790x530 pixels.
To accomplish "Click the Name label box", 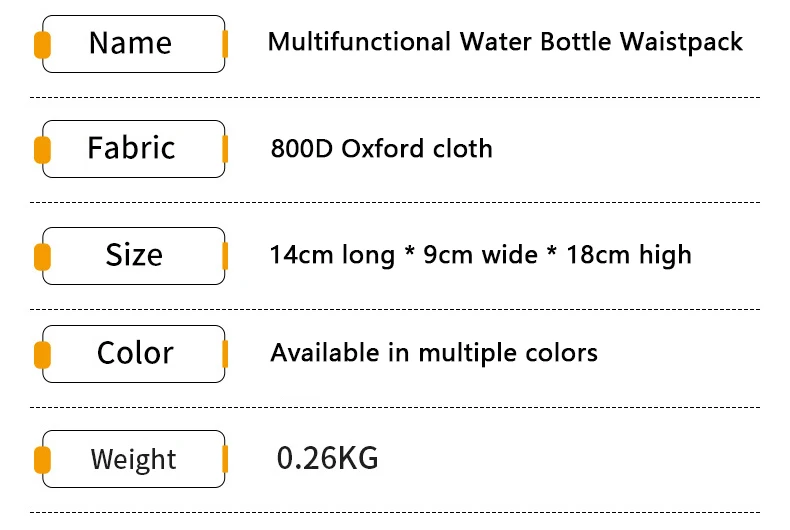I will 133,44.
